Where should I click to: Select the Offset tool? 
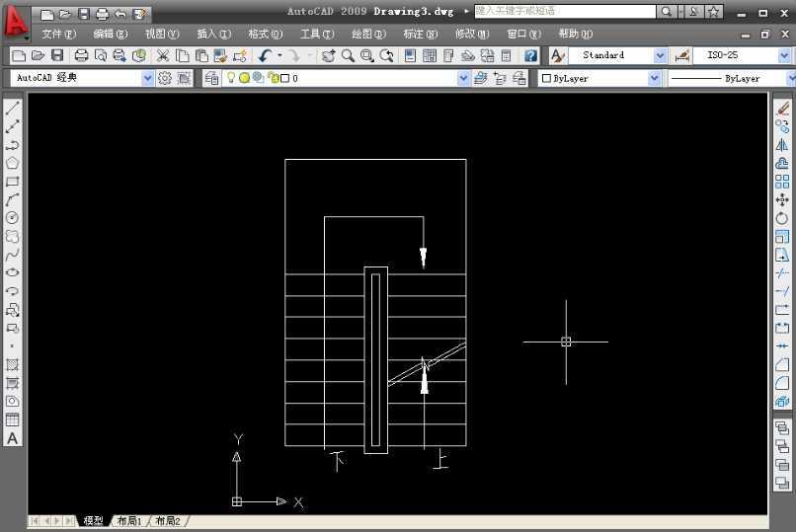[782, 163]
